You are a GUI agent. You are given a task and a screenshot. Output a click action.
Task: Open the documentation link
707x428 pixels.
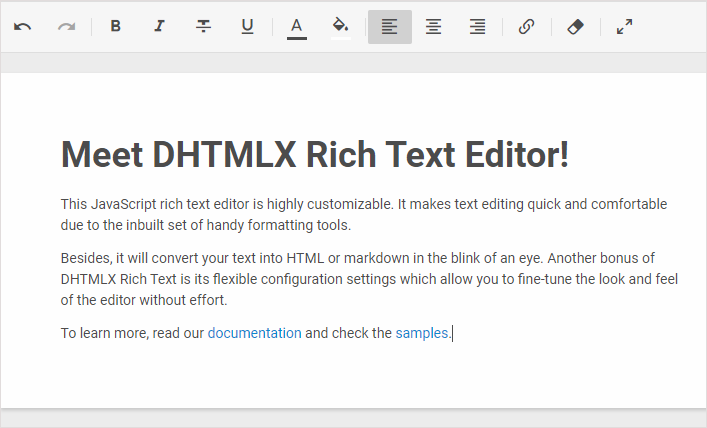[x=254, y=333]
